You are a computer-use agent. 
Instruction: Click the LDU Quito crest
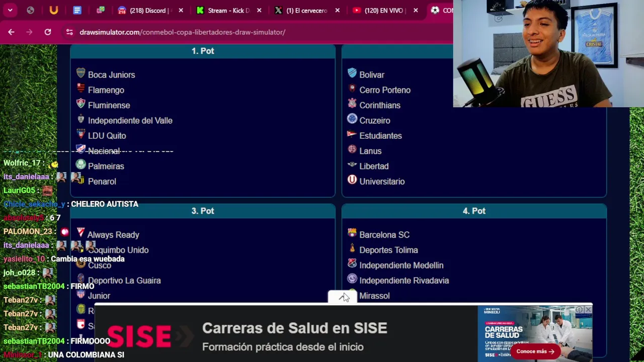[x=80, y=134]
